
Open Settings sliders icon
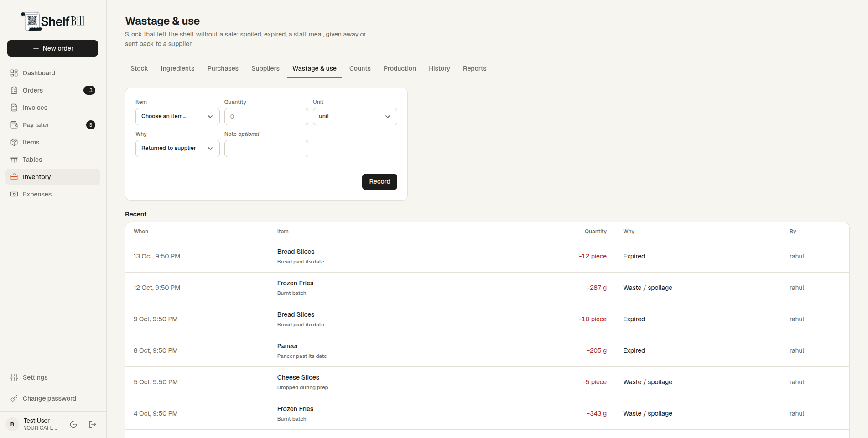(x=14, y=377)
